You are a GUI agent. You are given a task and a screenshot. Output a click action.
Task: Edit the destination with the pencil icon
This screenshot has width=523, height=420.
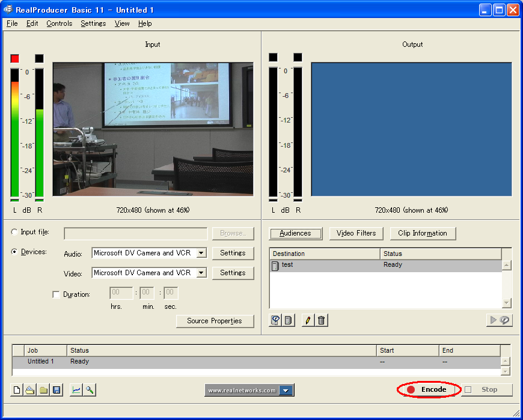pyautogui.click(x=308, y=320)
